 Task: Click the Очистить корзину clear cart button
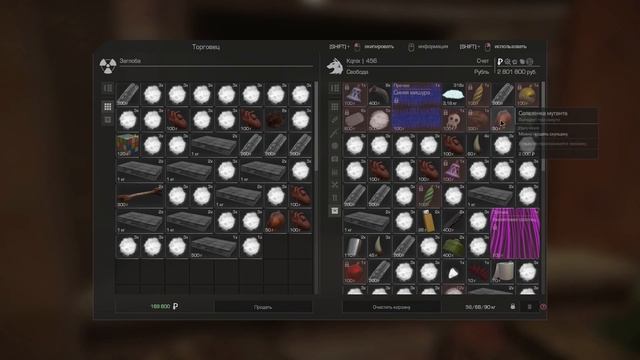[391, 307]
